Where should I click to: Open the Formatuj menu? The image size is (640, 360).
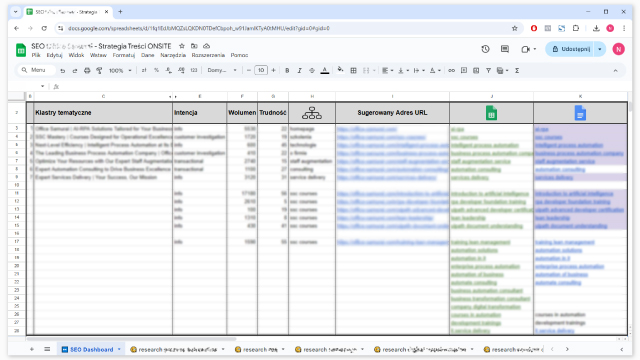tap(124, 55)
